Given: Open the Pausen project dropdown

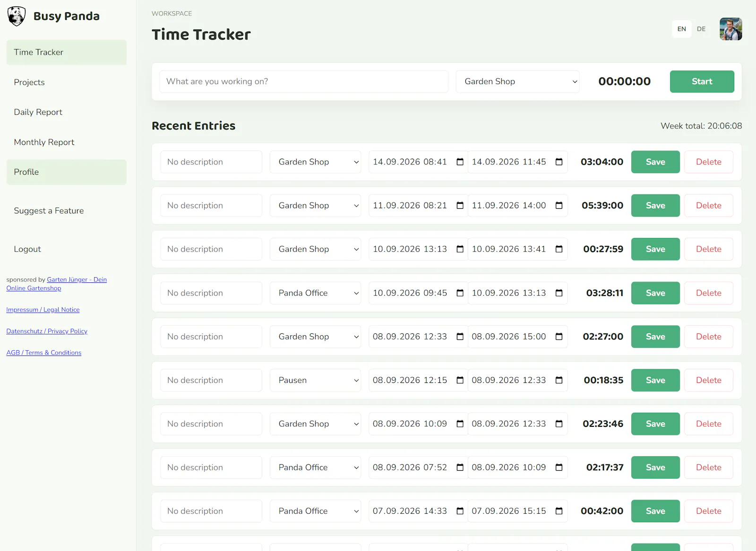Looking at the screenshot, I should click(x=315, y=380).
